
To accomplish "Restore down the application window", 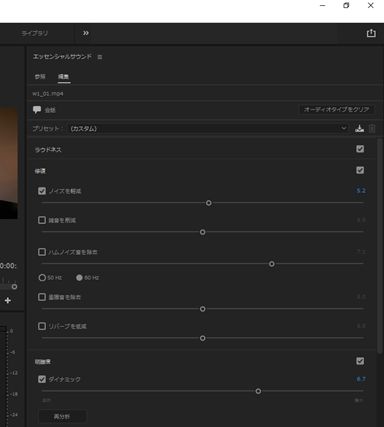I will pos(346,5).
